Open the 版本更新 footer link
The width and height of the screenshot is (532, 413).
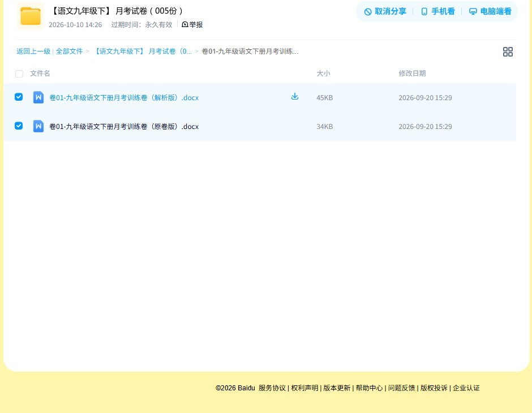pos(337,388)
